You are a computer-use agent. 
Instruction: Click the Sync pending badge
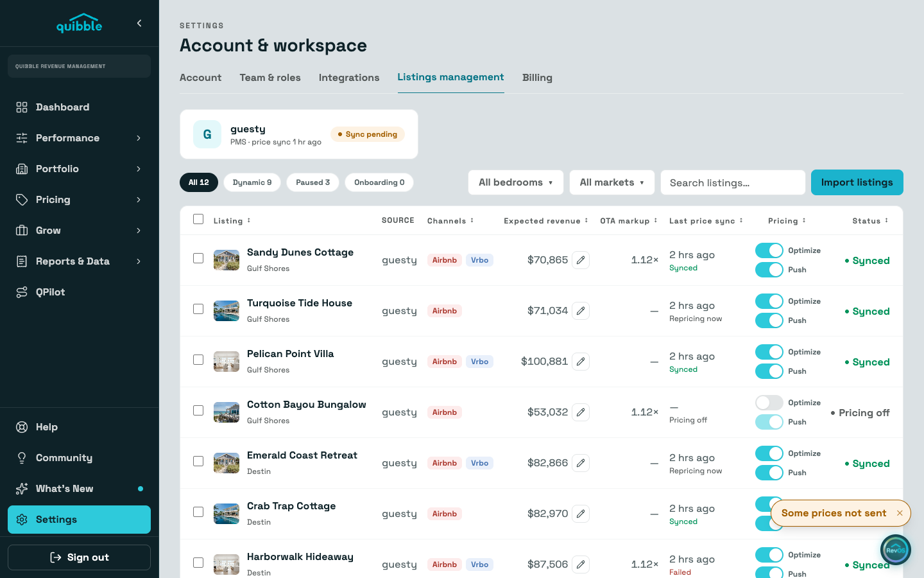(x=368, y=134)
